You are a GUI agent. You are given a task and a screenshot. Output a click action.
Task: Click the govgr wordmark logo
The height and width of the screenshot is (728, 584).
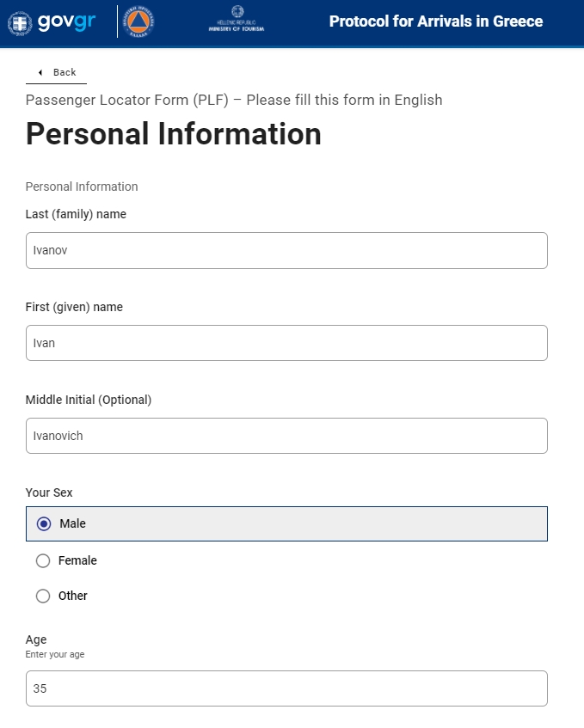pyautogui.click(x=66, y=22)
